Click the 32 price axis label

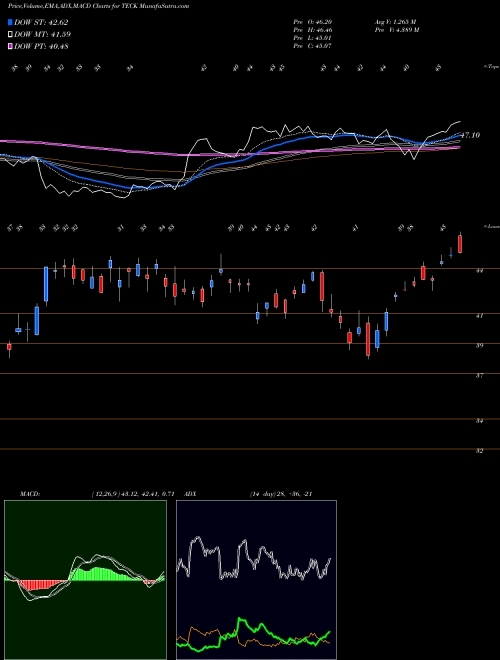pyautogui.click(x=479, y=451)
